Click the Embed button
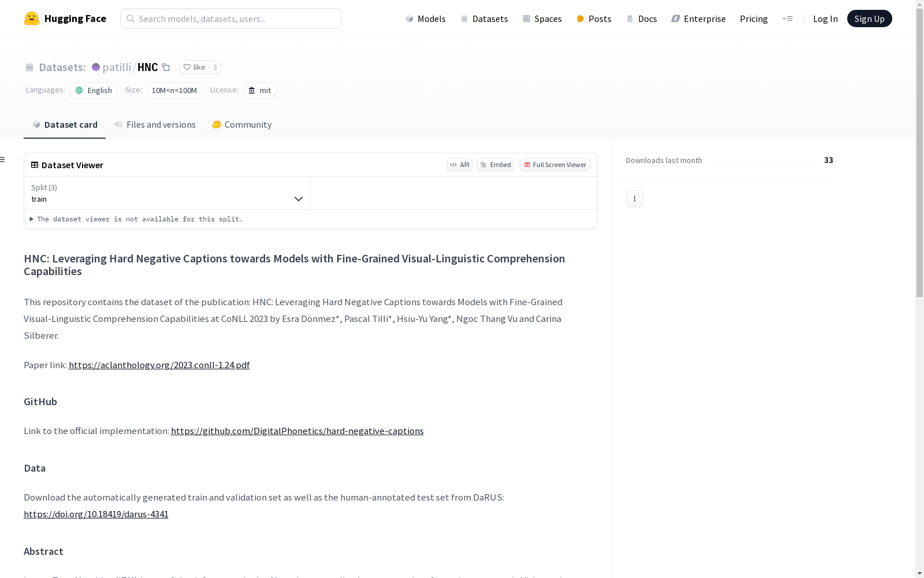Image resolution: width=924 pixels, height=578 pixels. 495,165
